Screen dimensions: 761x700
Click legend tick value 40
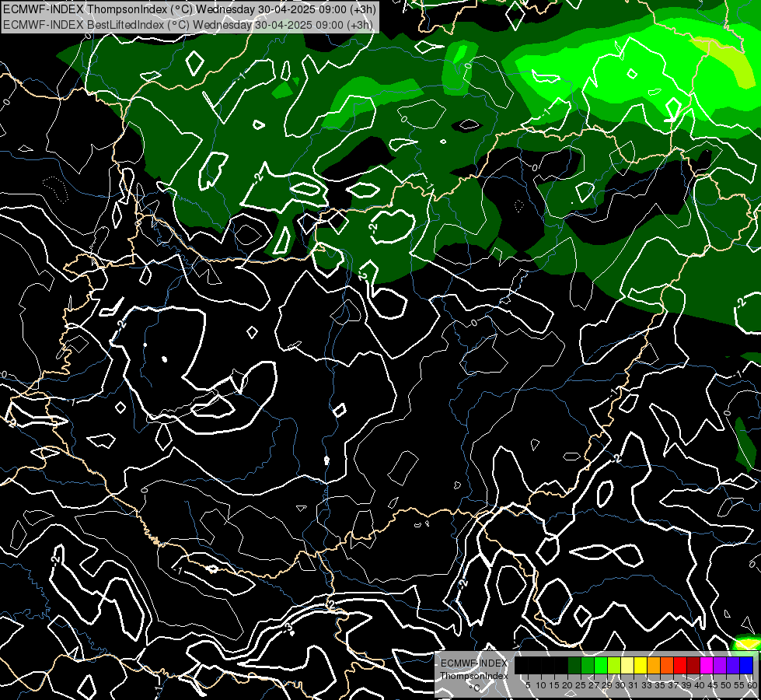(700, 685)
